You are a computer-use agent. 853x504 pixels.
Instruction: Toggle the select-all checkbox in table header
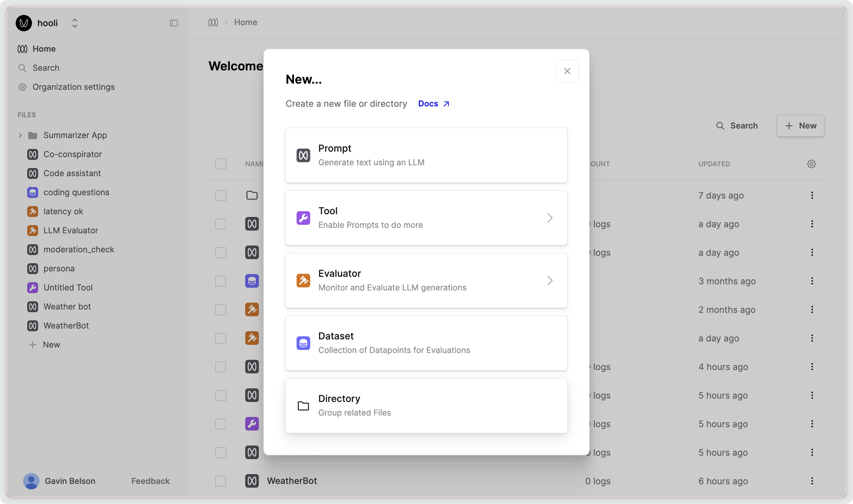point(220,164)
